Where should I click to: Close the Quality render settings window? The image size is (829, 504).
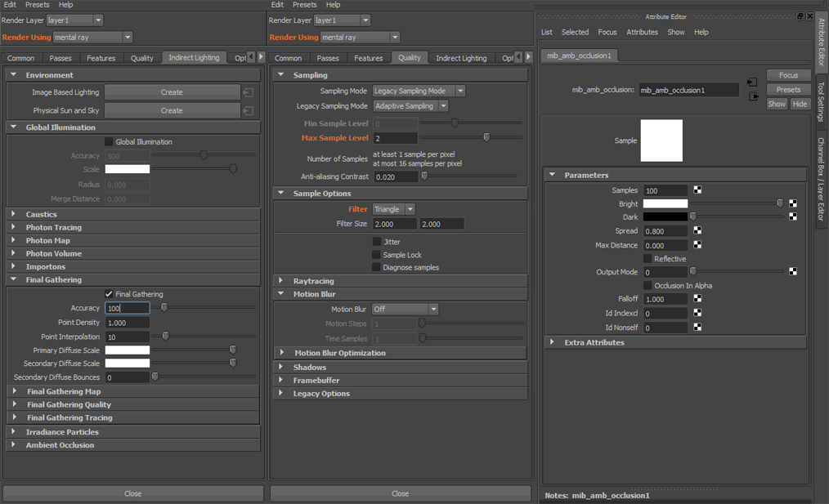click(x=401, y=493)
